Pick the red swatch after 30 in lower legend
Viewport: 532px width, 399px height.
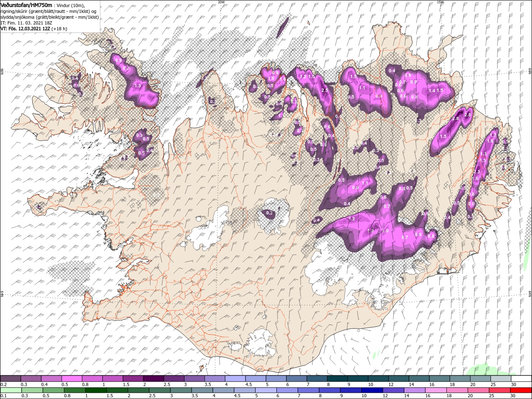(x=521, y=390)
